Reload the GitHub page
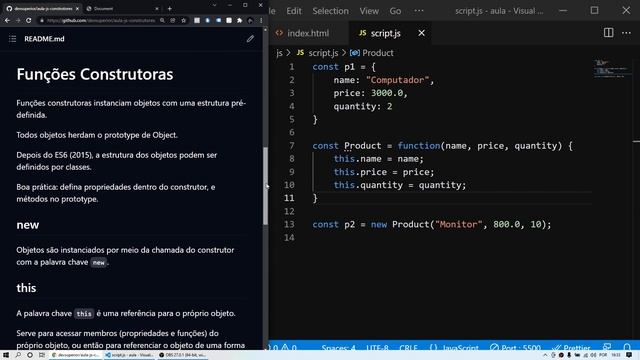This screenshot has height=360, width=640. (29, 20)
